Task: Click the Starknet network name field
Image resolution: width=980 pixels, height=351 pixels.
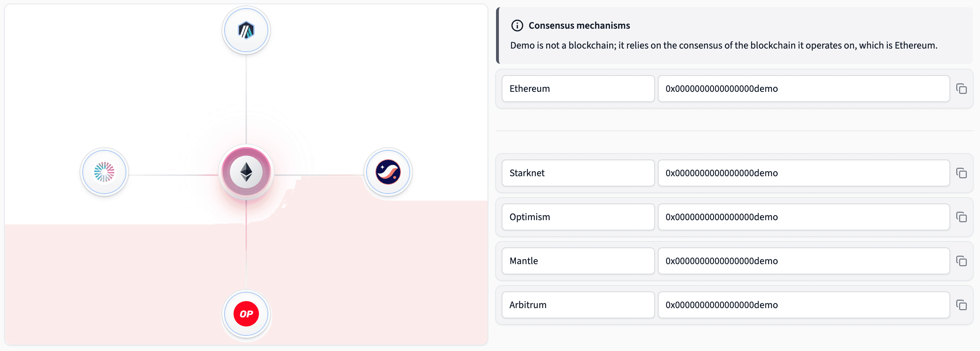Action: [x=578, y=173]
